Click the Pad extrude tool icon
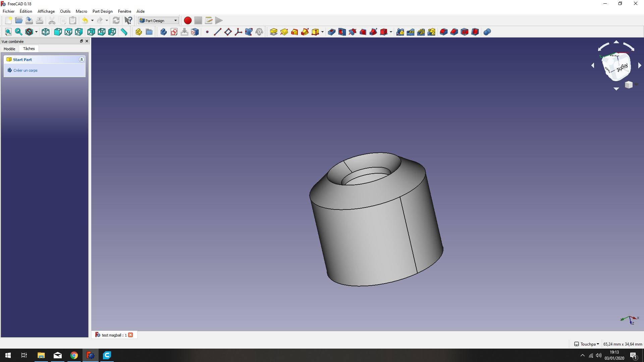This screenshot has height=362, width=644. pyautogui.click(x=273, y=32)
